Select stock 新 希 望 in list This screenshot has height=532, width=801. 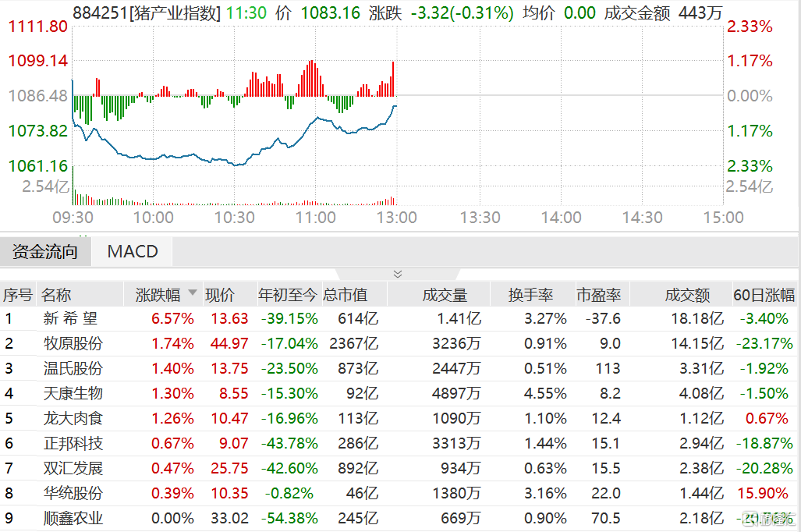point(70,318)
